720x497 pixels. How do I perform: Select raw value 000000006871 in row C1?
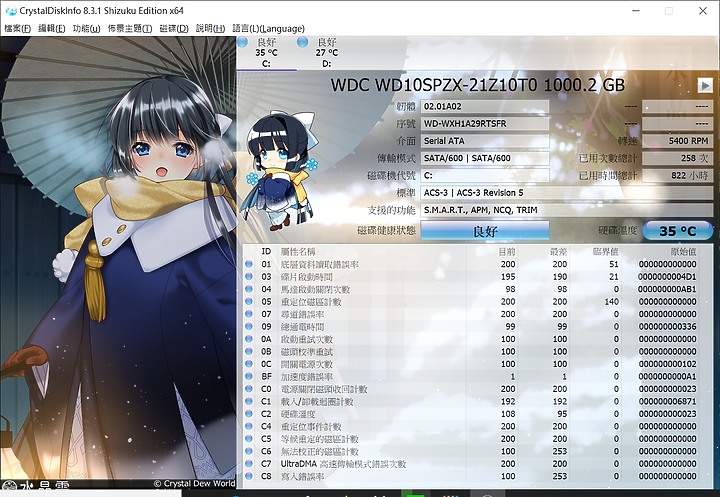667,401
